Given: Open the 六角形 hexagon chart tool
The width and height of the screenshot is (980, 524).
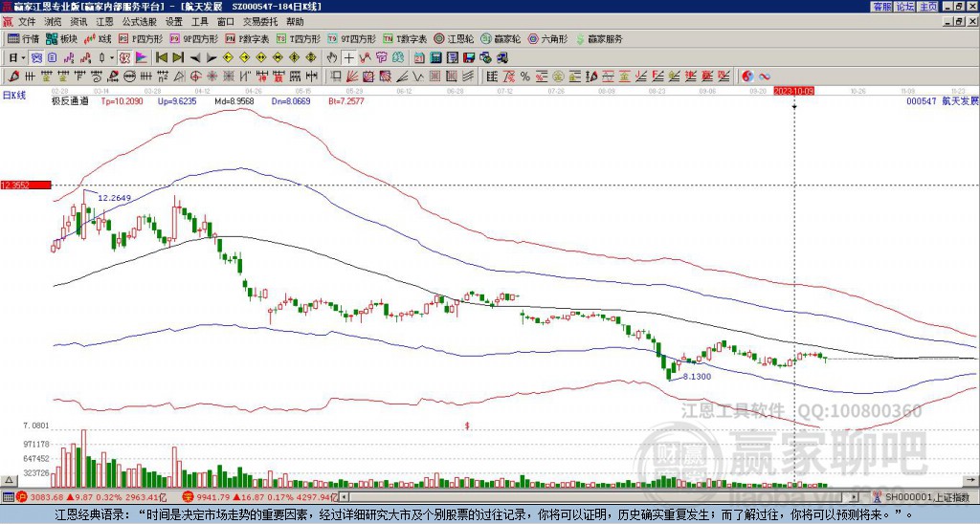Looking at the screenshot, I should pos(548,38).
